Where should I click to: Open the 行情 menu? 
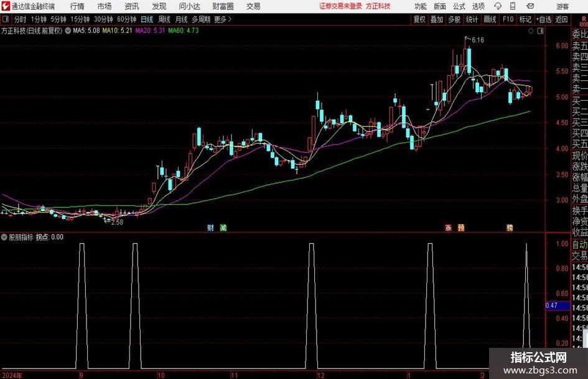coord(77,6)
